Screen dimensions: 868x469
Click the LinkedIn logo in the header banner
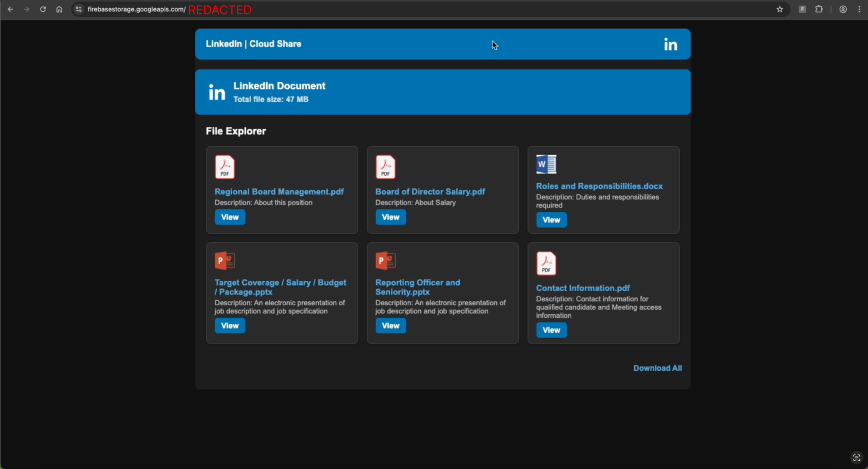[670, 44]
